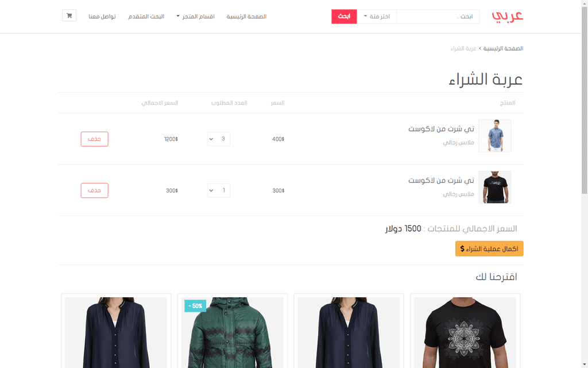This screenshot has width=588, height=368.
Task: Go to الصفحة الرئيسية in navbar
Action: point(246,17)
